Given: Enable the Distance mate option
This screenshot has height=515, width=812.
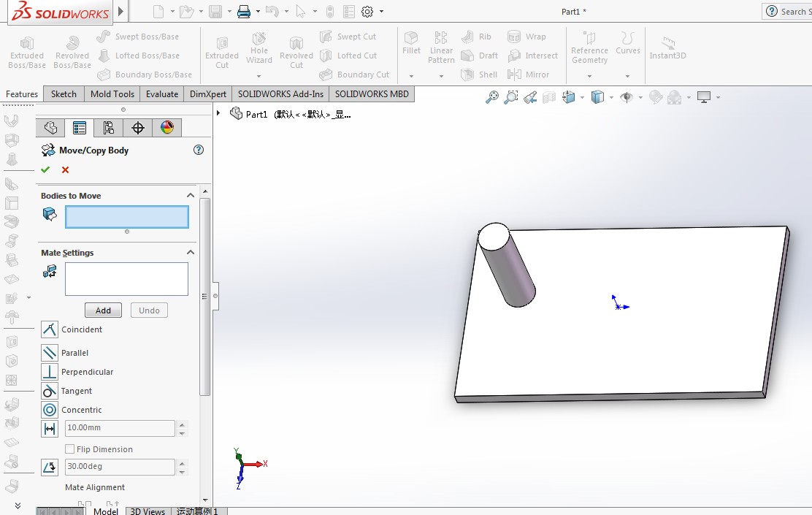Looking at the screenshot, I should pyautogui.click(x=50, y=429).
